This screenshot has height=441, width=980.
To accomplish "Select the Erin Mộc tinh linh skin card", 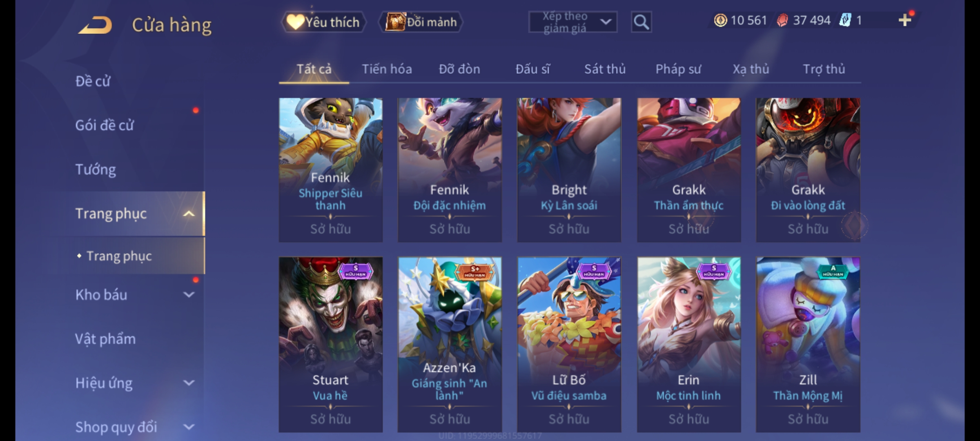I will pos(689,345).
